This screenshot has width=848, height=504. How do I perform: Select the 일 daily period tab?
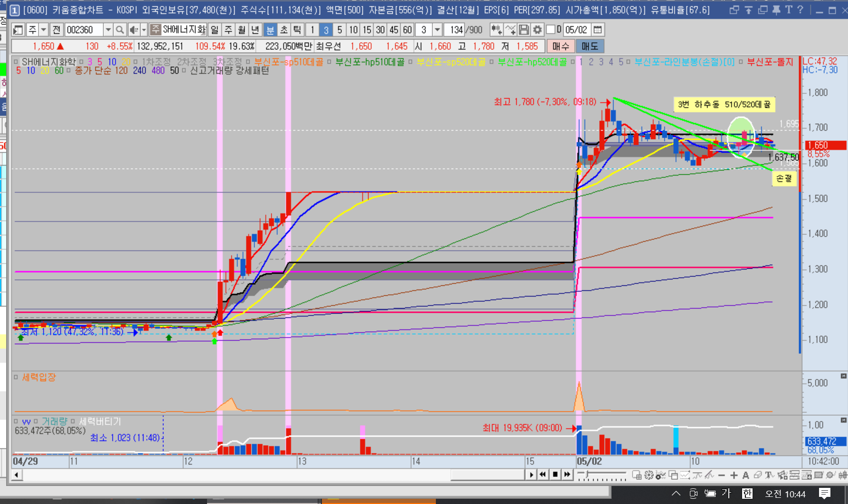pos(215,30)
